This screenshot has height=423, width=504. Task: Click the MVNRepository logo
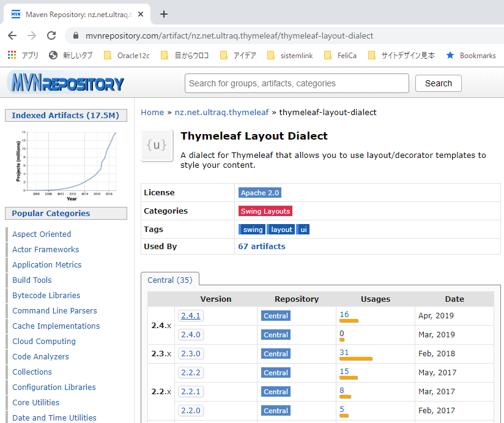pyautogui.click(x=65, y=83)
